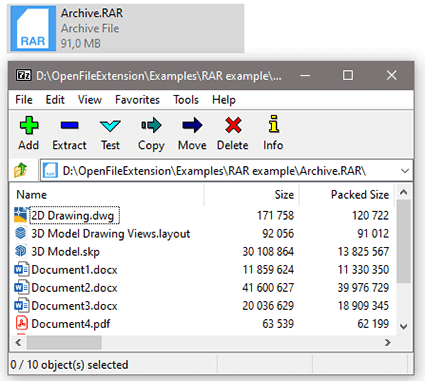Screen dimensions: 425x381
Task: Go up one folder level icon
Action: pyautogui.click(x=21, y=170)
